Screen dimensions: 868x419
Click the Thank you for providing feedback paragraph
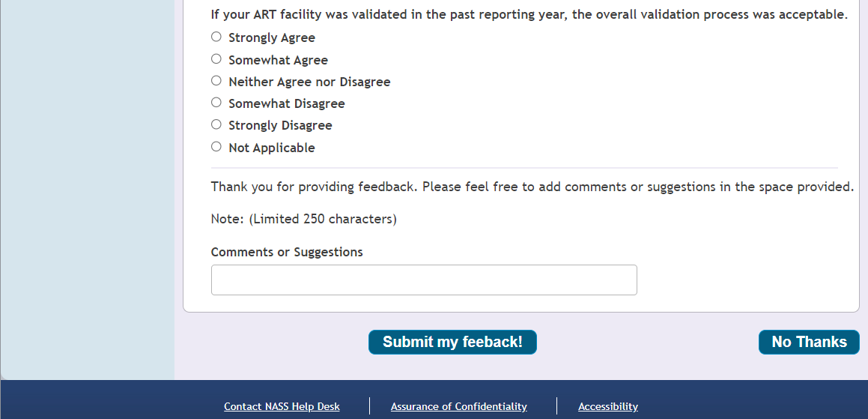pyautogui.click(x=532, y=187)
